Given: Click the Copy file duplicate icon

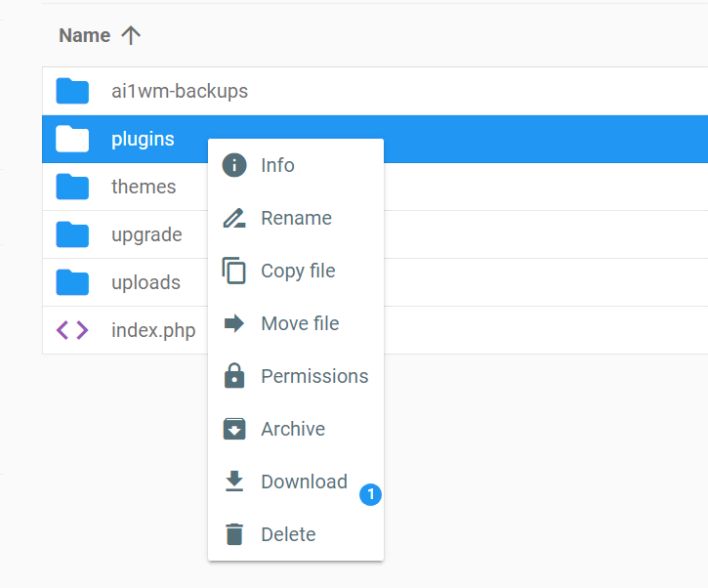Looking at the screenshot, I should (x=234, y=271).
